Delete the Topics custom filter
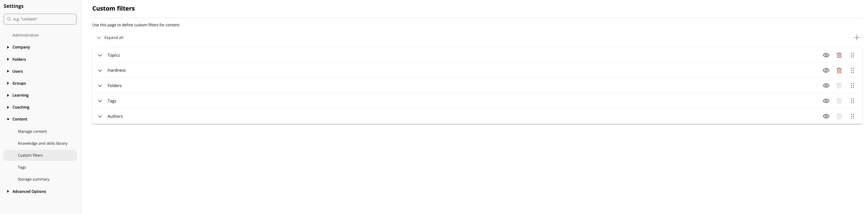This screenshot has width=868, height=214. tap(839, 55)
